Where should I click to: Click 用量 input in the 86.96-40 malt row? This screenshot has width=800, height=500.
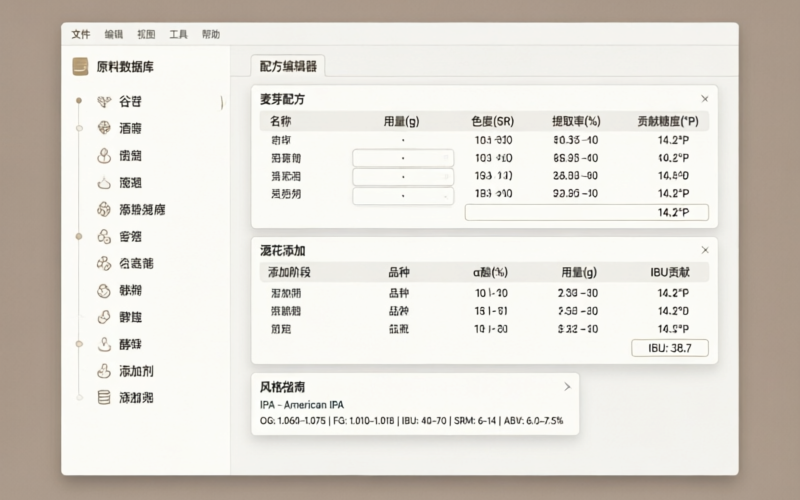click(403, 158)
